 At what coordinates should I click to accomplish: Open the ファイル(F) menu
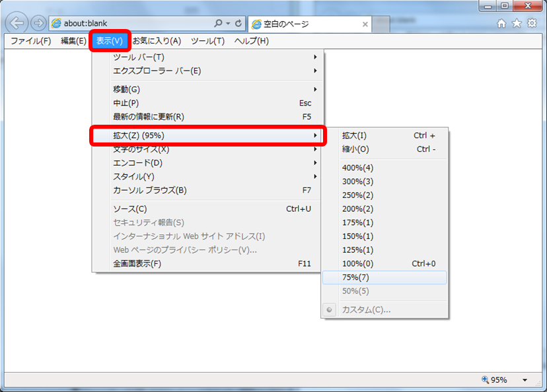[x=30, y=41]
